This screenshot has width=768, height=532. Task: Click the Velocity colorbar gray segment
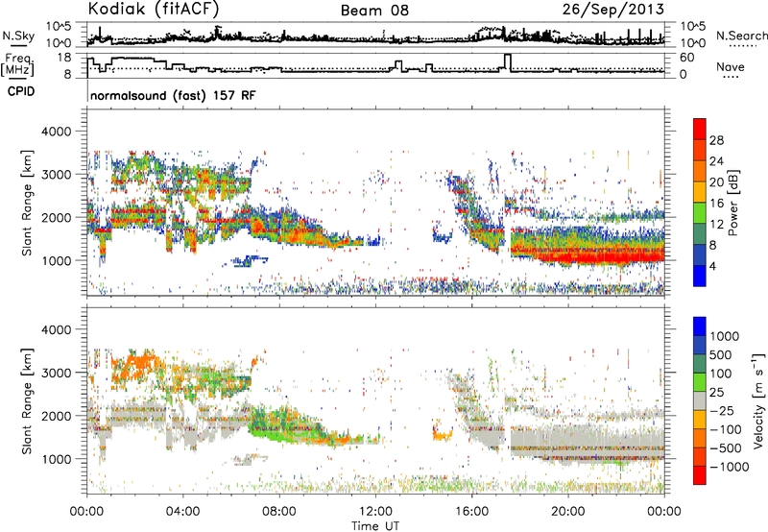(x=700, y=401)
